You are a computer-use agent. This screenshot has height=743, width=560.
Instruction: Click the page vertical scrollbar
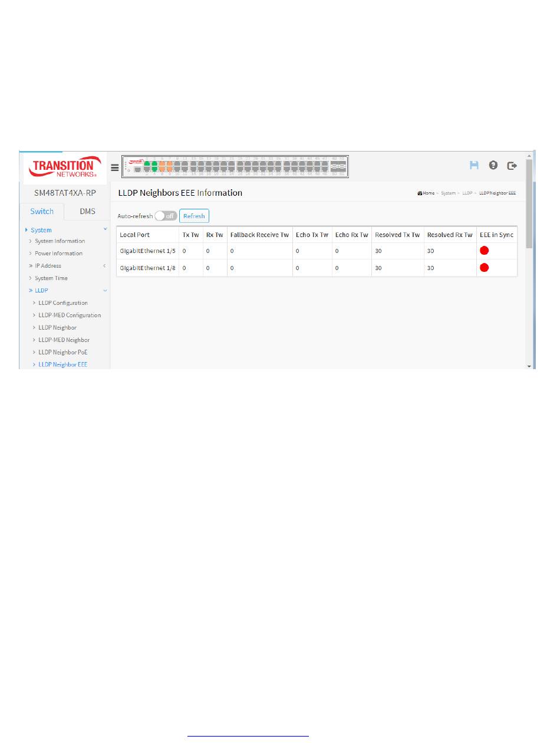click(x=529, y=206)
